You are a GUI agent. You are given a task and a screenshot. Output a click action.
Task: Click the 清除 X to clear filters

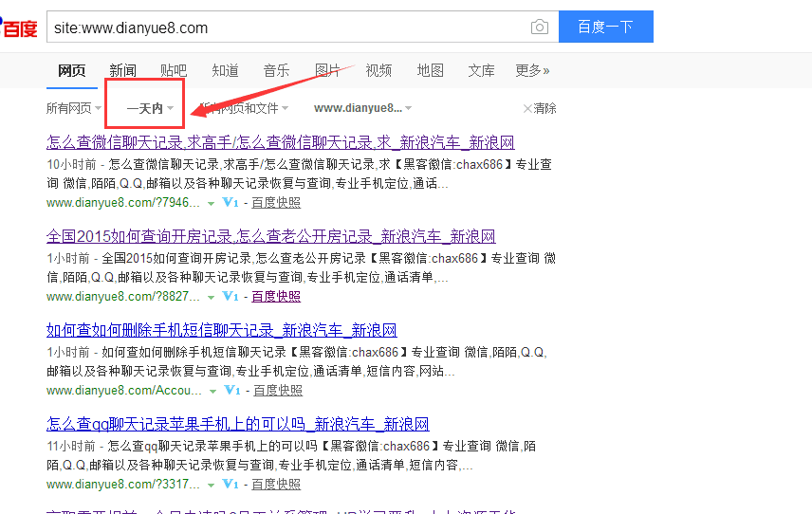tap(528, 109)
